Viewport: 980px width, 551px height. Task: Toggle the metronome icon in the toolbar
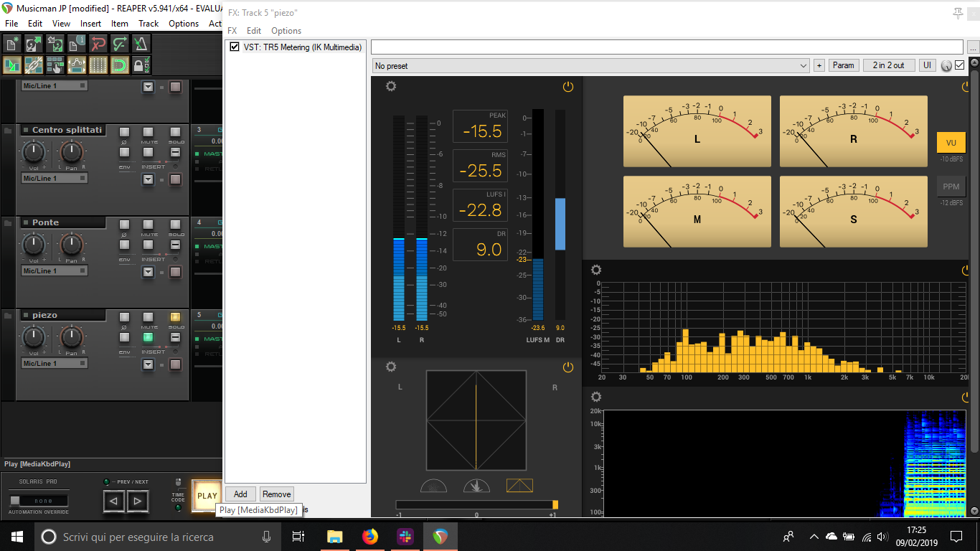[141, 44]
